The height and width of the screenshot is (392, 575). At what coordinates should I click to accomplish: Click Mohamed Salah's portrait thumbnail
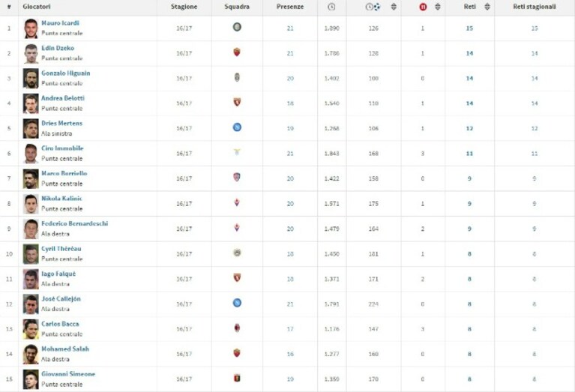point(31,354)
